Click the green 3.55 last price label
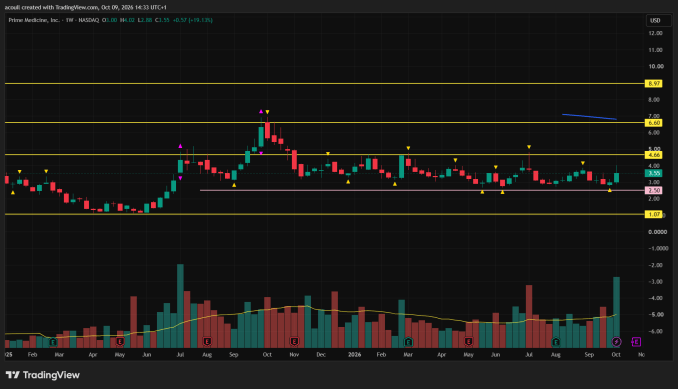The height and width of the screenshot is (389, 678). (653, 173)
